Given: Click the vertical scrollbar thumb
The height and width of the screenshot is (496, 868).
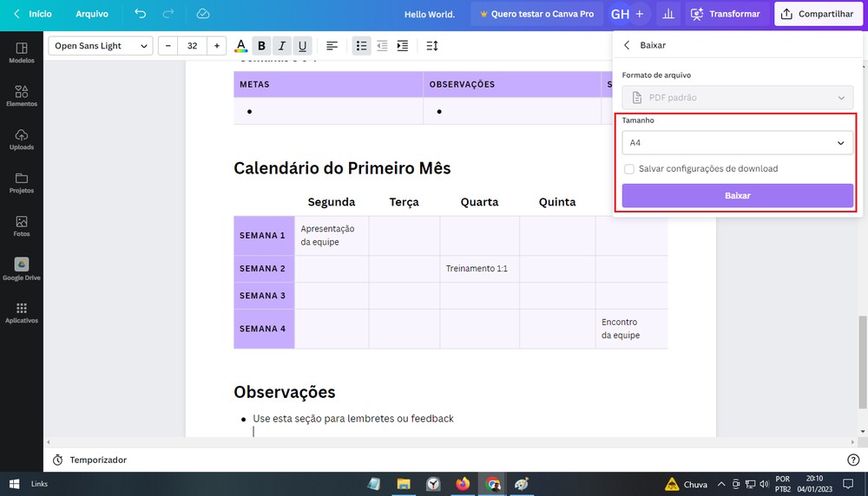Looking at the screenshot, I should (x=863, y=362).
